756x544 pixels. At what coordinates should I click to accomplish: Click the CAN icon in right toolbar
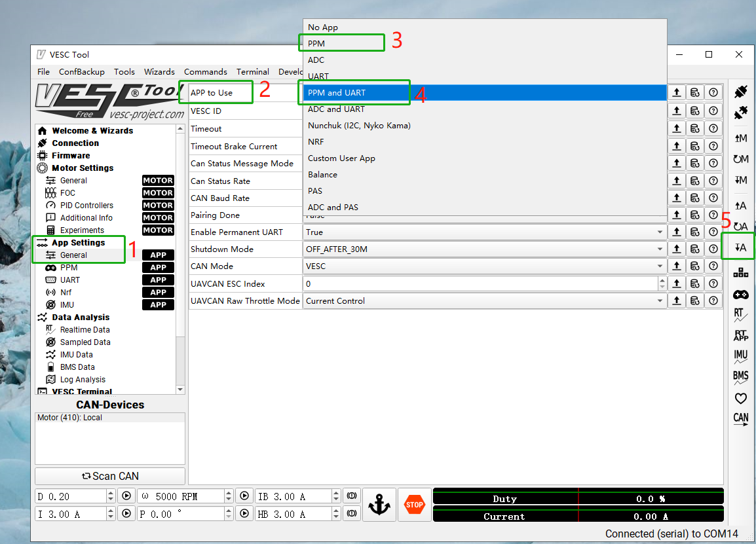click(740, 419)
